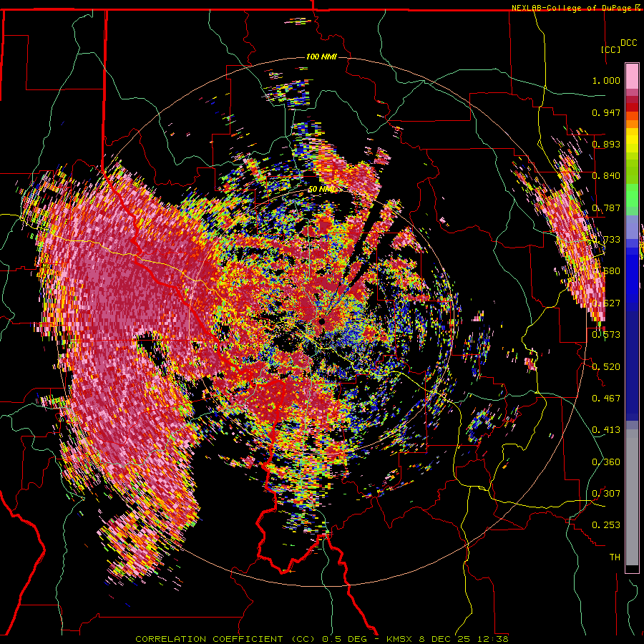Select the 0.360 scale value

click(606, 462)
